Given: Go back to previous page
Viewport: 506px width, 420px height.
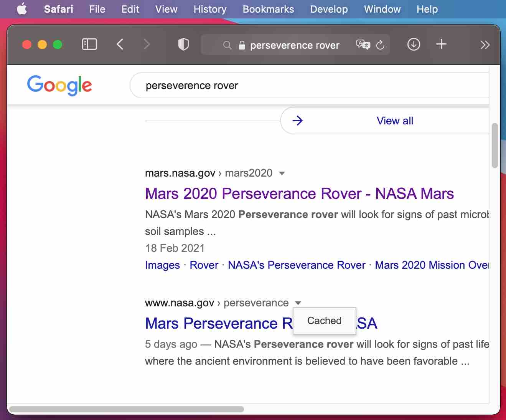Looking at the screenshot, I should (x=120, y=45).
